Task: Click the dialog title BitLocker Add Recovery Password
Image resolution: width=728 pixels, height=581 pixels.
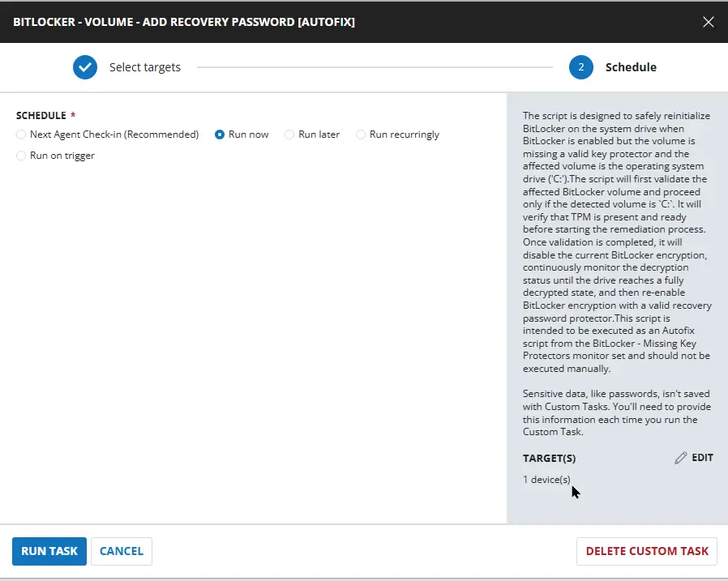Action: pyautogui.click(x=184, y=22)
